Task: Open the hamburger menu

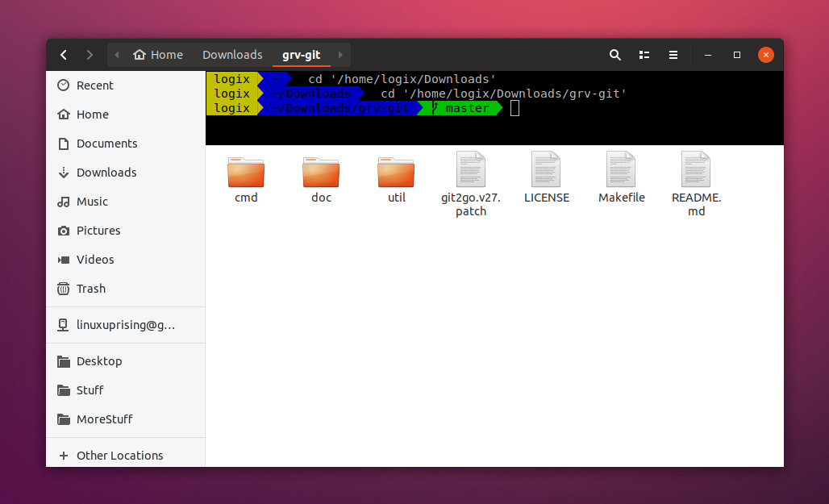Action: [x=673, y=55]
